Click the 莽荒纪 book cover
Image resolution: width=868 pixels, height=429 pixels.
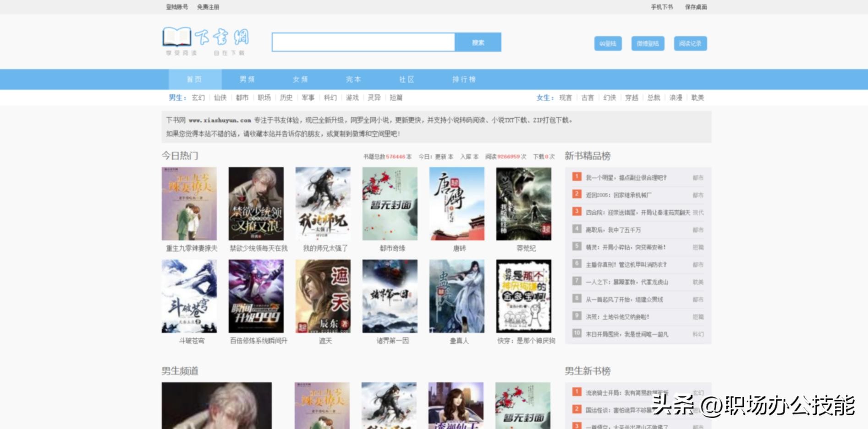point(523,204)
